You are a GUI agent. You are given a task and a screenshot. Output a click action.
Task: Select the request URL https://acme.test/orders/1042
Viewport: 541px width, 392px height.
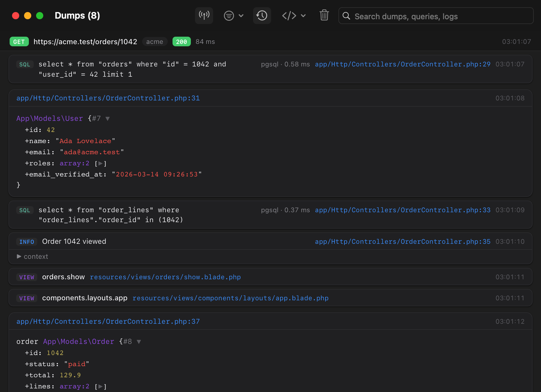click(x=85, y=42)
